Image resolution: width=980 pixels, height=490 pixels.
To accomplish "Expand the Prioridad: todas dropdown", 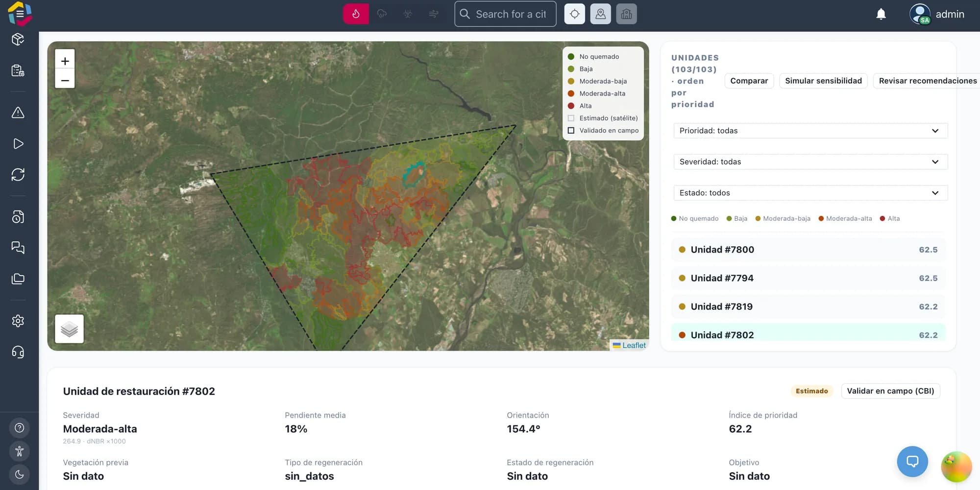I will click(810, 131).
